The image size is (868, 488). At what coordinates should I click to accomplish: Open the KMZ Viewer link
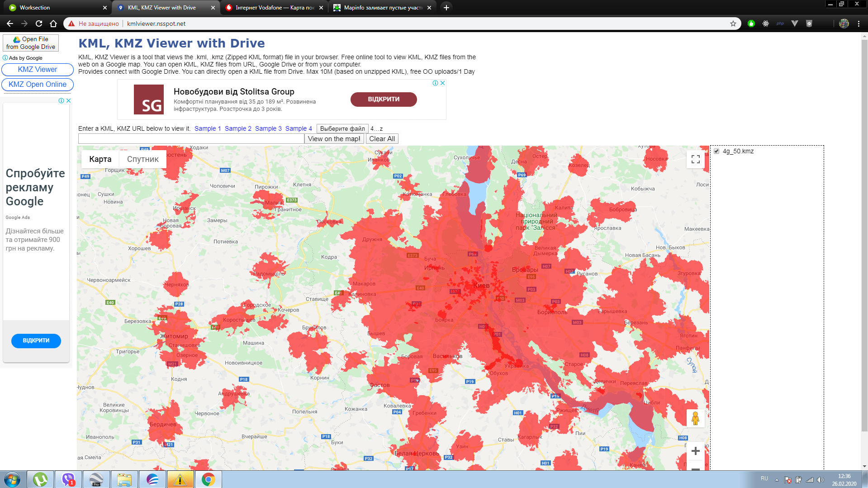coord(38,70)
